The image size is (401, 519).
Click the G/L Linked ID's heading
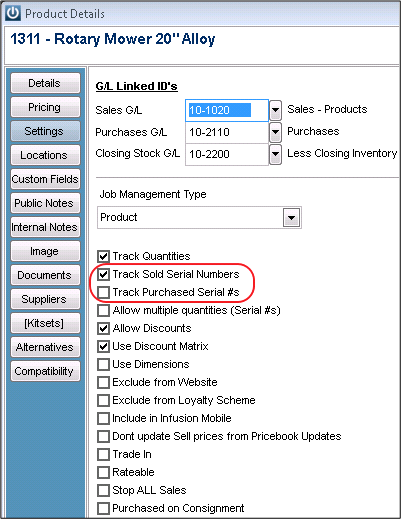[x=136, y=86]
